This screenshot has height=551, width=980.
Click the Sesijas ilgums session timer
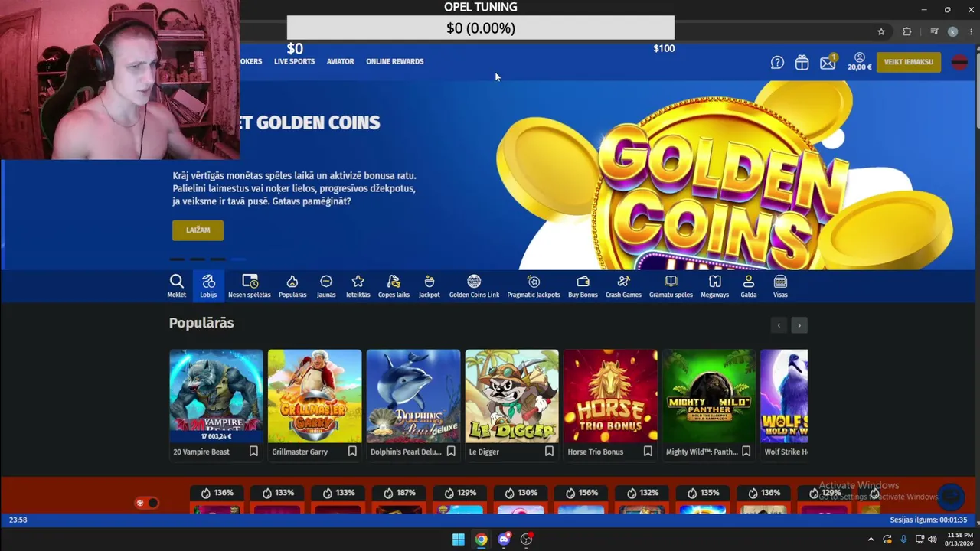pos(929,520)
